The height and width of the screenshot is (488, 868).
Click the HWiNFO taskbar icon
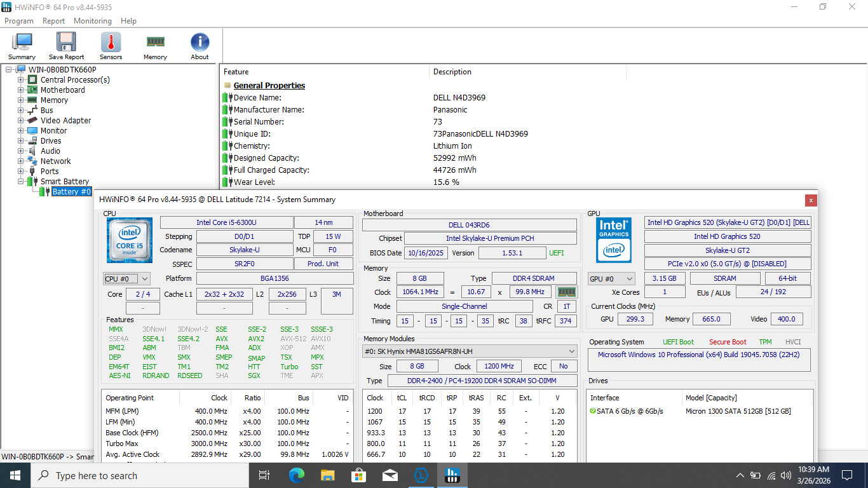[x=452, y=475]
